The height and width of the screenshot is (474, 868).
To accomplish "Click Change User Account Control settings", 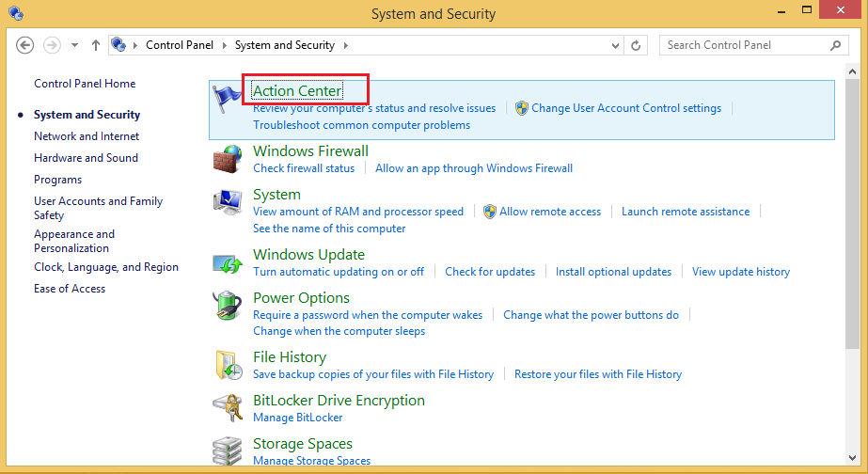I will [x=625, y=108].
